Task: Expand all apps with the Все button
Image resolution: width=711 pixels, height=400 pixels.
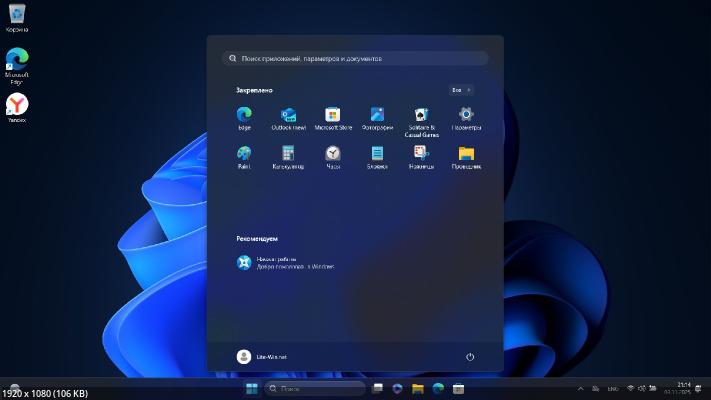Action: (461, 90)
